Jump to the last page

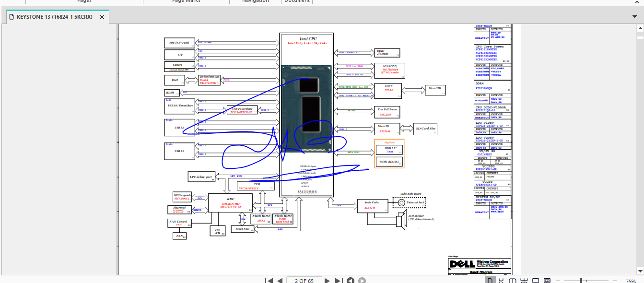(338, 281)
